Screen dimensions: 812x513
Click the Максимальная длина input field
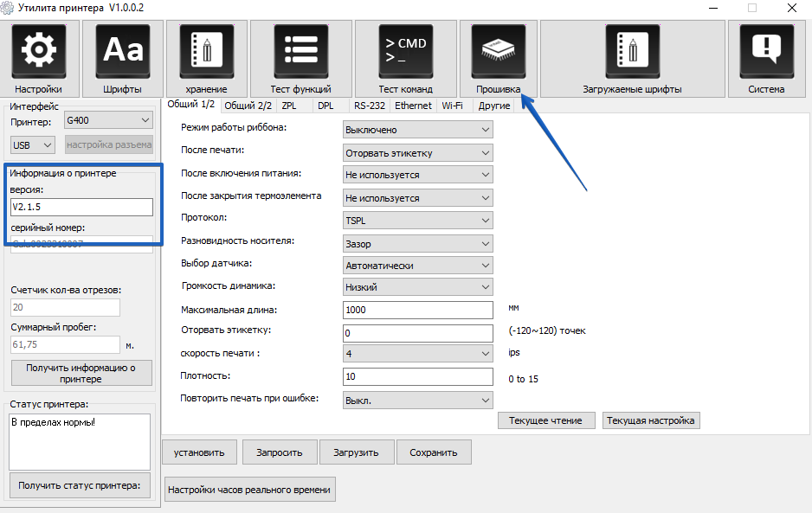coord(417,310)
